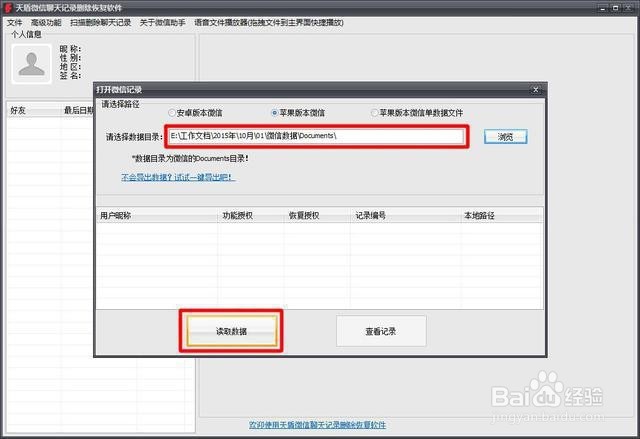This screenshot has width=640, height=439.
Task: Open the 关于微信助手 menu
Action: click(x=162, y=22)
